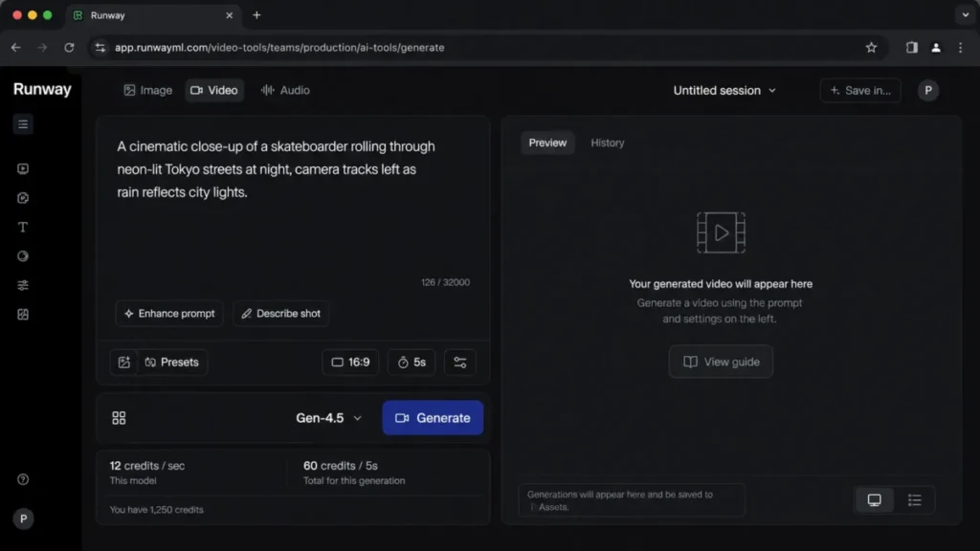Image resolution: width=980 pixels, height=551 pixels.
Task: Open the sidebar hamburger menu icon
Action: tap(23, 124)
